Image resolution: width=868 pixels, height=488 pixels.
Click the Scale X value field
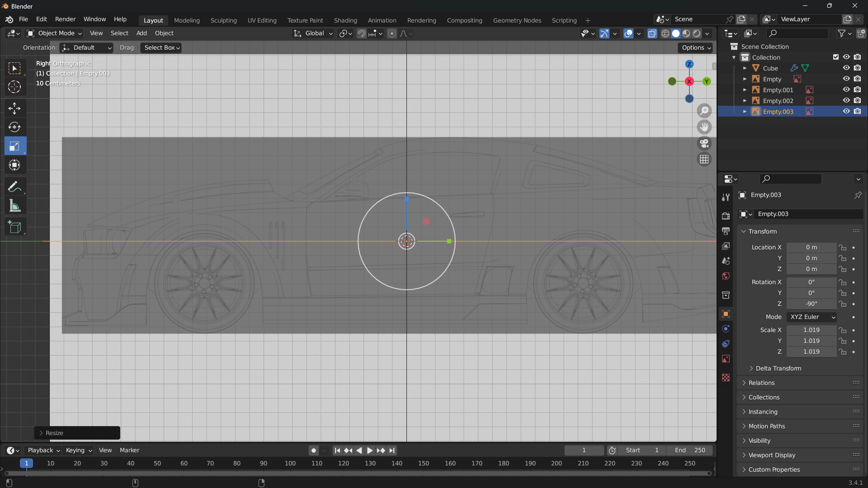pos(811,330)
